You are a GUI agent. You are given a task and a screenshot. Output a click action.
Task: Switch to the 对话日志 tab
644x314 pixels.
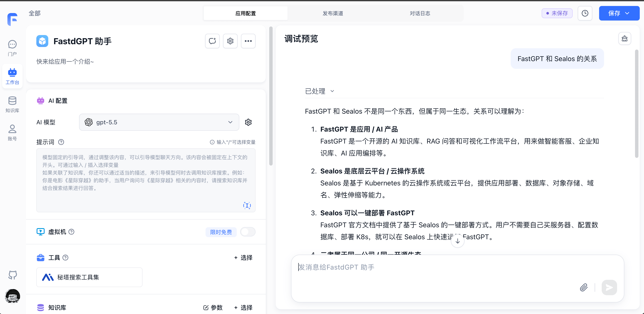coord(420,13)
